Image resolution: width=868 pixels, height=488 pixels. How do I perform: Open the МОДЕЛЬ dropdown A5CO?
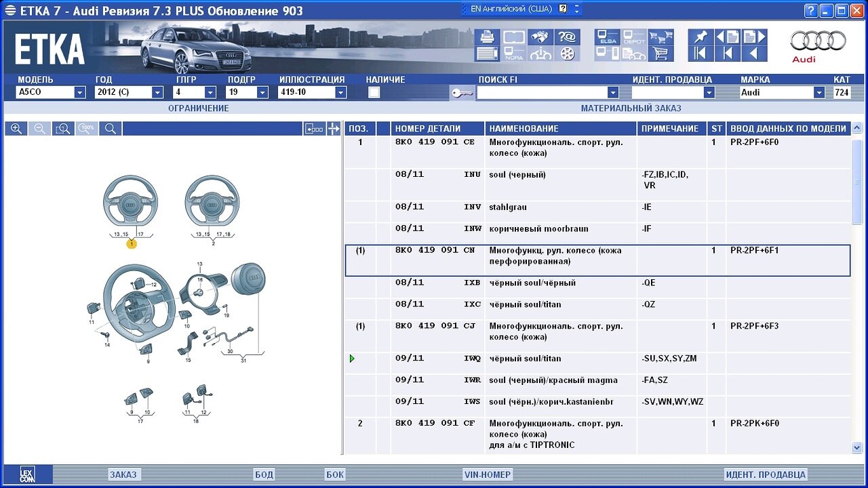(51, 93)
